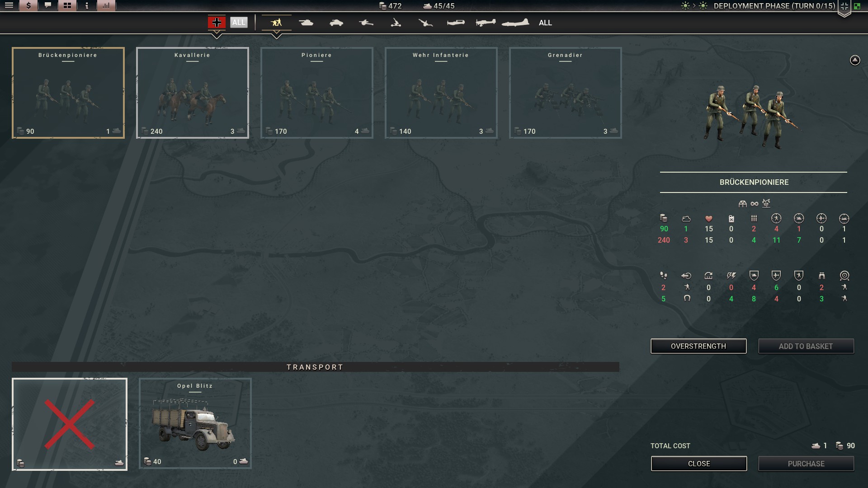Click the ground defense tank shield icon

(754, 276)
